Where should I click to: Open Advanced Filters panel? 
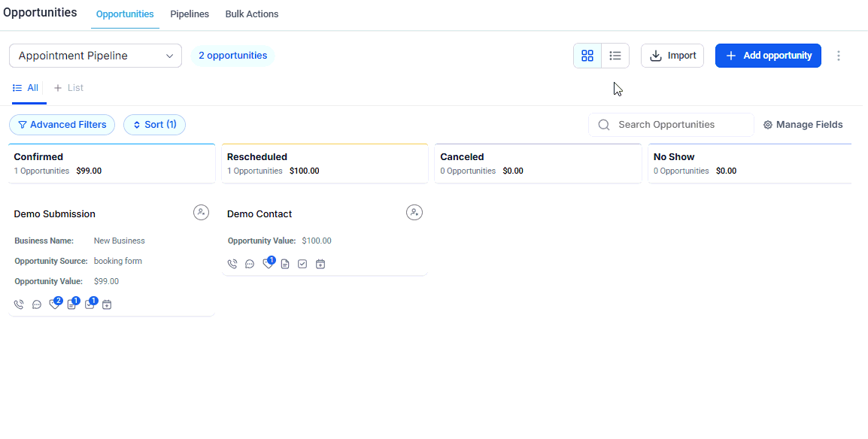(x=62, y=124)
